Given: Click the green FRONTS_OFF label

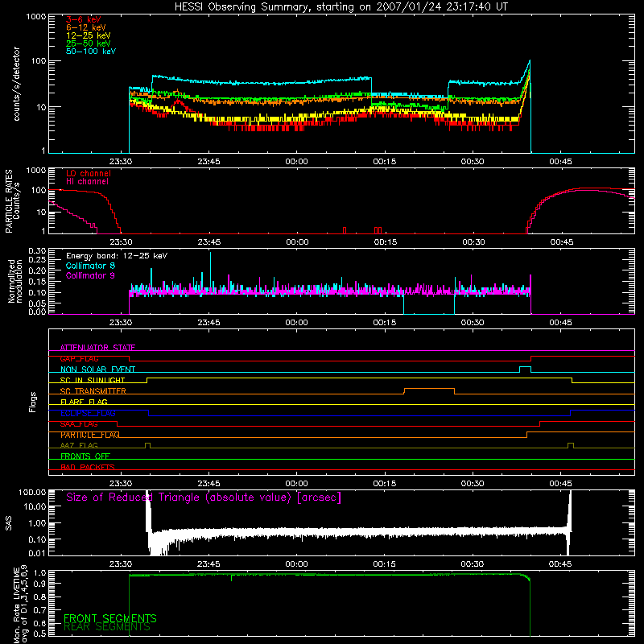Looking at the screenshot, I should click(x=85, y=456).
